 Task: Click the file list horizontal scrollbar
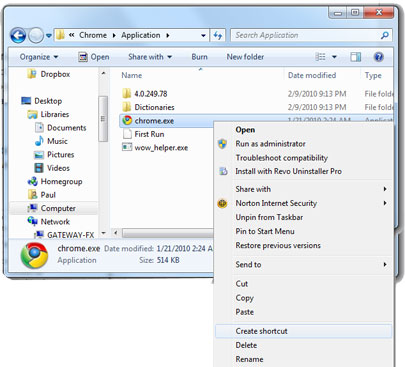(x=167, y=233)
